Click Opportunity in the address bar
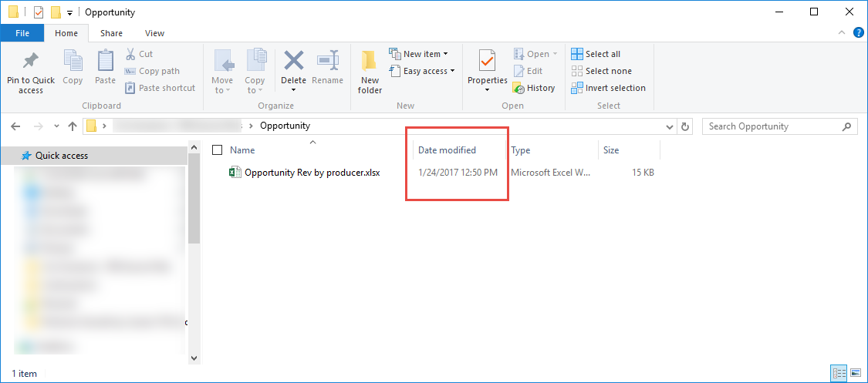868x383 pixels. [285, 126]
